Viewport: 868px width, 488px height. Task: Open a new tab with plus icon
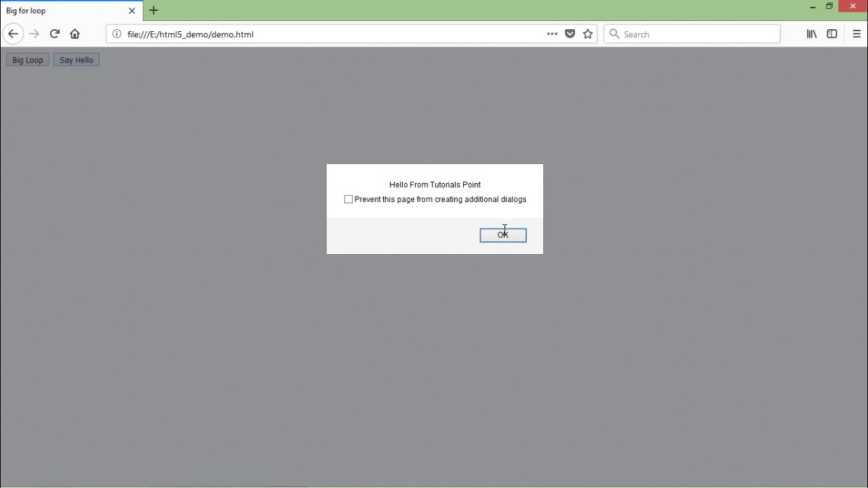pos(153,10)
